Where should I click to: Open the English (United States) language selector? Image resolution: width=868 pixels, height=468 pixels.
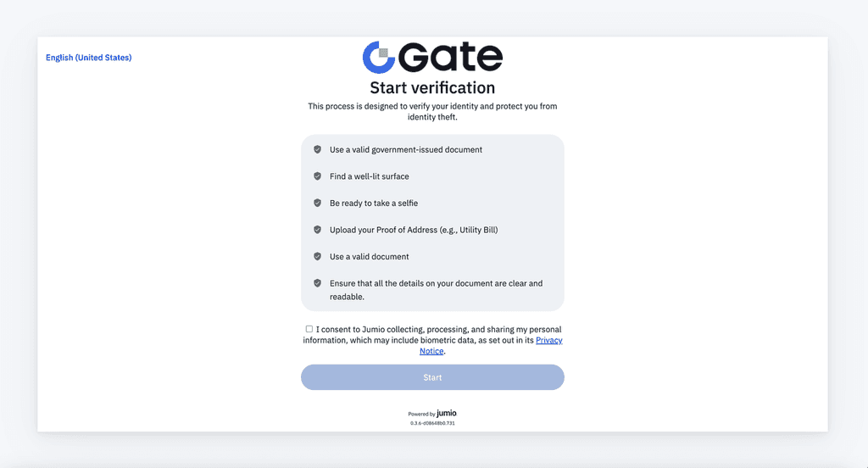click(x=88, y=58)
